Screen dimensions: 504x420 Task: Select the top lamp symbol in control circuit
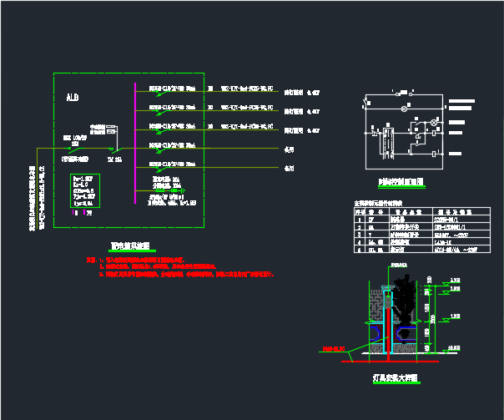point(405,109)
